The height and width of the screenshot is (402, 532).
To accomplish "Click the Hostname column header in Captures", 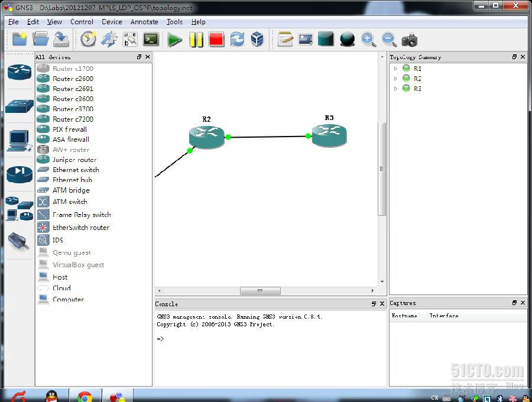I will [404, 316].
